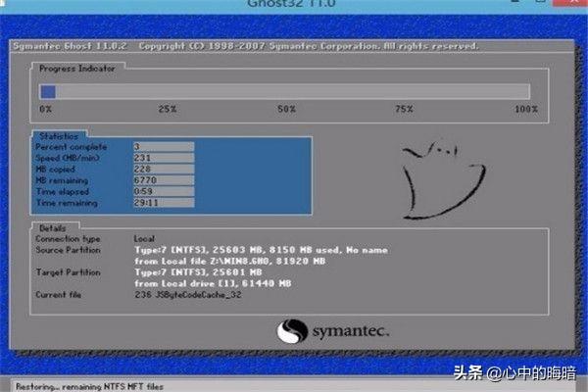The image size is (588, 392).
Task: Click the Source Partition label
Action: (69, 250)
